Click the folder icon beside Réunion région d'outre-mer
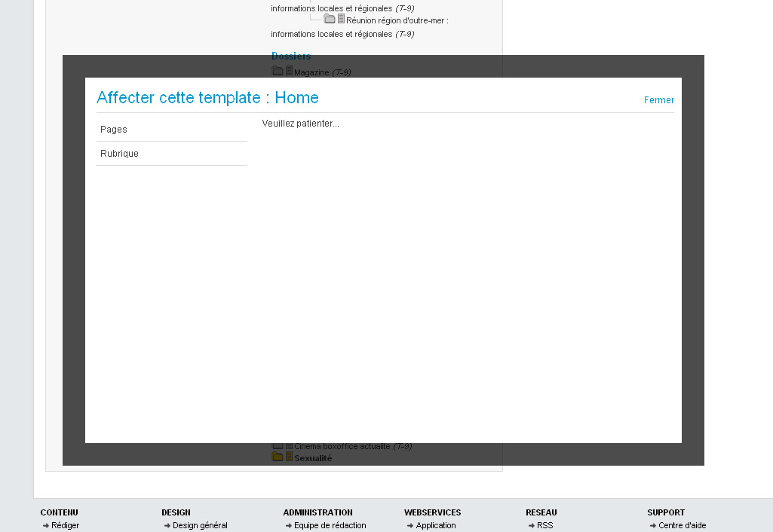The image size is (773, 532). (330, 20)
